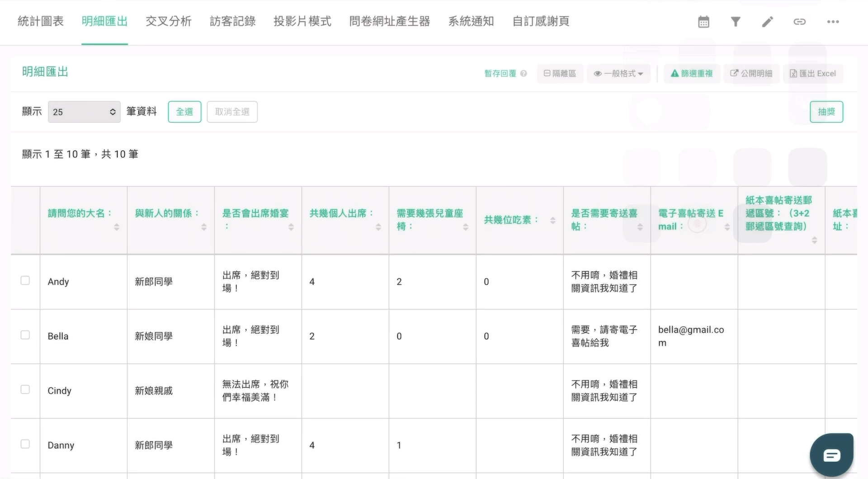Sort by 紙本喜帖寄送郵遞區號 column arrows
868x479 pixels.
pos(815,240)
